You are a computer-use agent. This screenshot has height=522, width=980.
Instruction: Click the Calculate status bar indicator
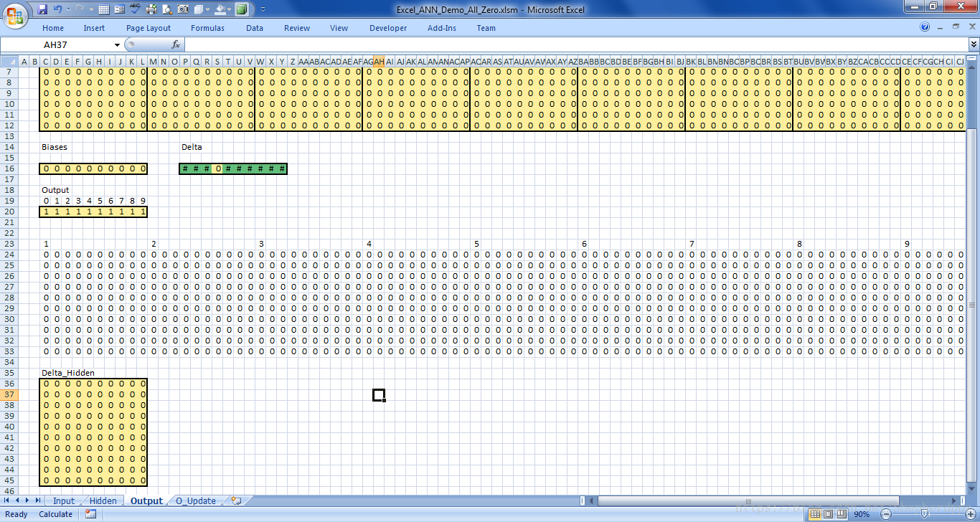pos(55,514)
